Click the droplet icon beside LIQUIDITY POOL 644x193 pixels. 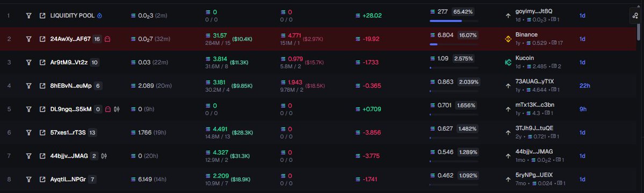(99, 16)
